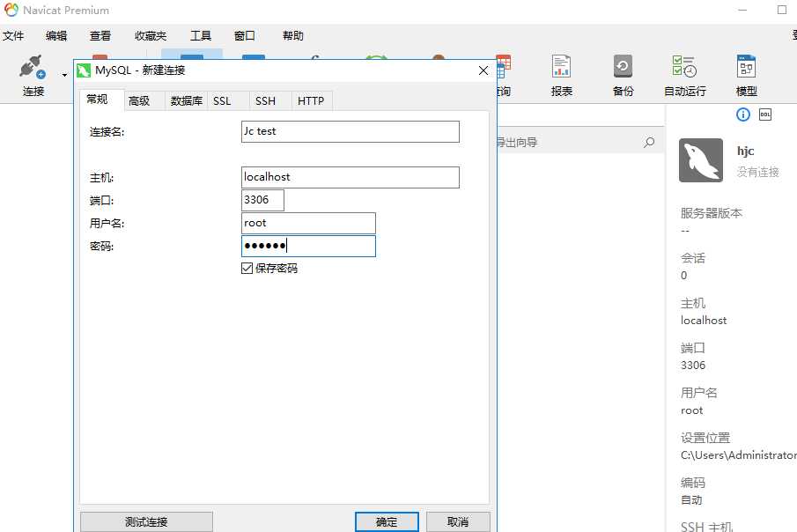The image size is (797, 532).
Task: Open the 查看 View menu
Action: click(100, 35)
